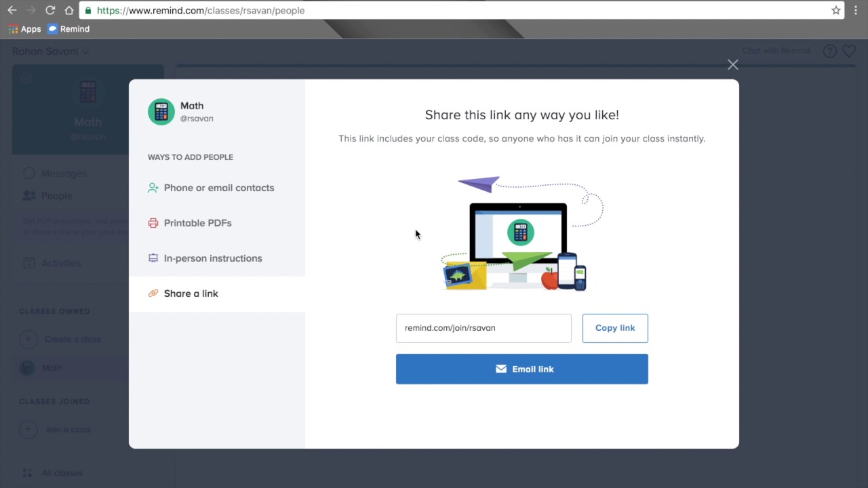Click the browser forward arrow

coord(31,10)
